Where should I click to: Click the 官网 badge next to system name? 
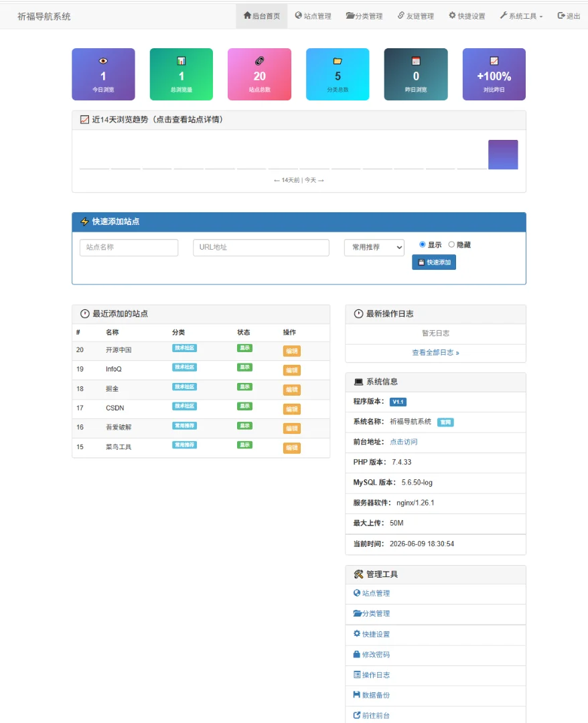coord(445,422)
